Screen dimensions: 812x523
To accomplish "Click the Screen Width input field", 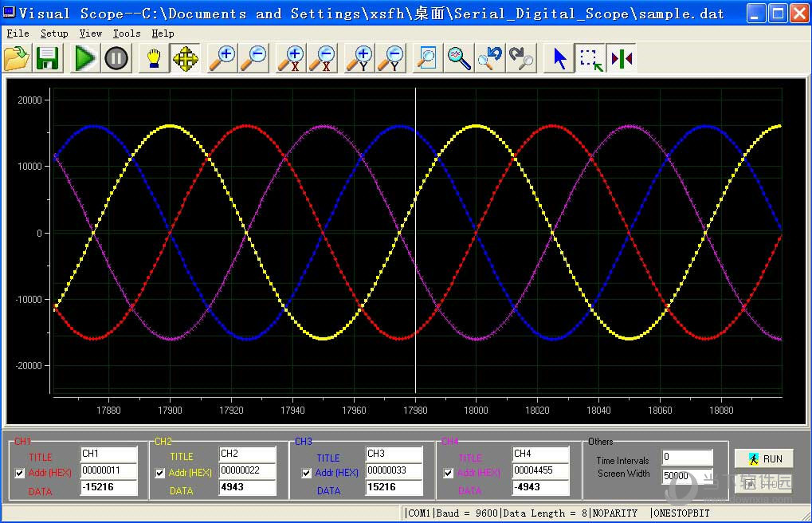I will pos(685,476).
